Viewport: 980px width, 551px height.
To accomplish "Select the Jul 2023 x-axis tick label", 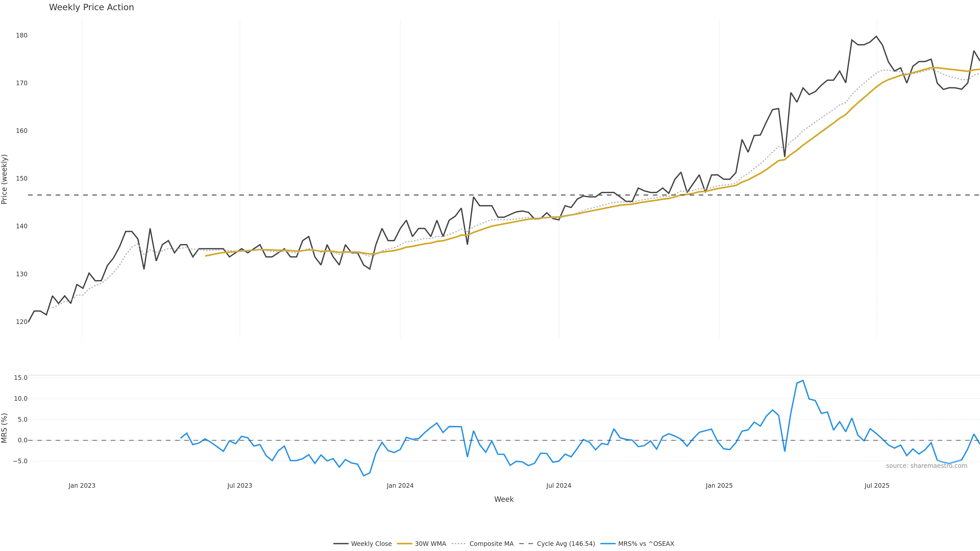I will pos(240,486).
